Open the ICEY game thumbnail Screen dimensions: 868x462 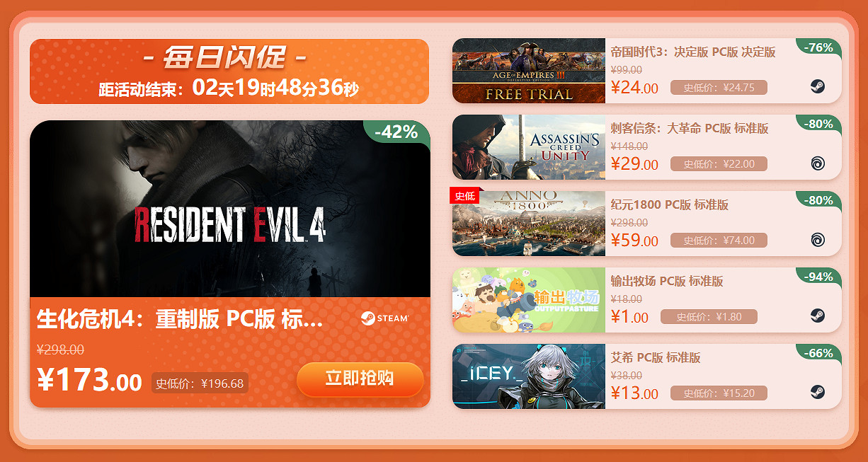[529, 376]
